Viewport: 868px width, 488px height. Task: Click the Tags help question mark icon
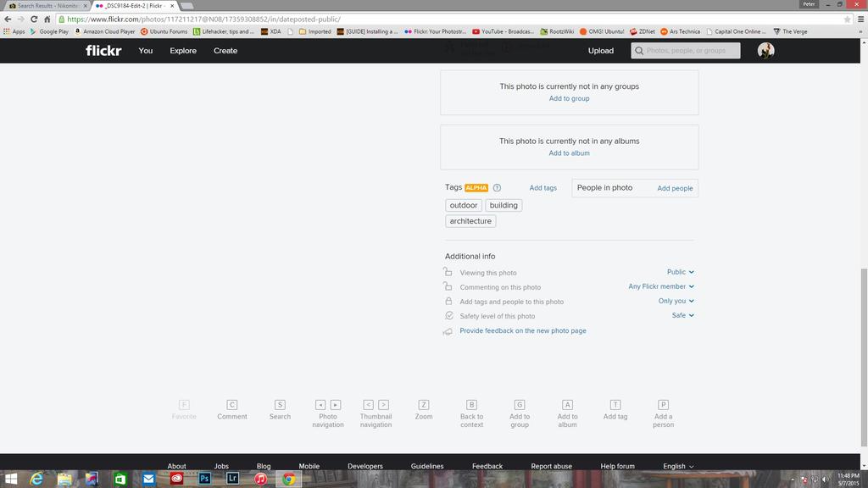(498, 188)
